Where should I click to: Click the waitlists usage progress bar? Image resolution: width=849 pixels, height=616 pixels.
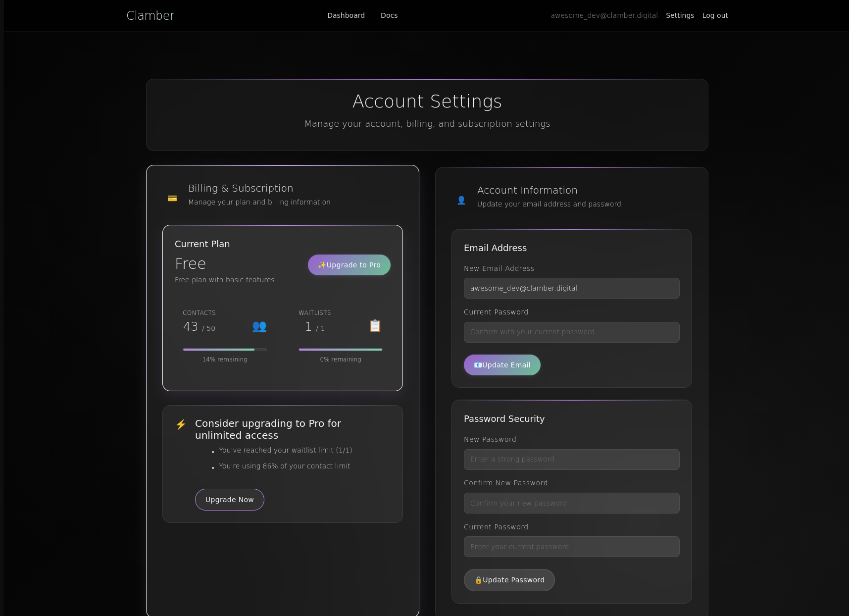341,350
